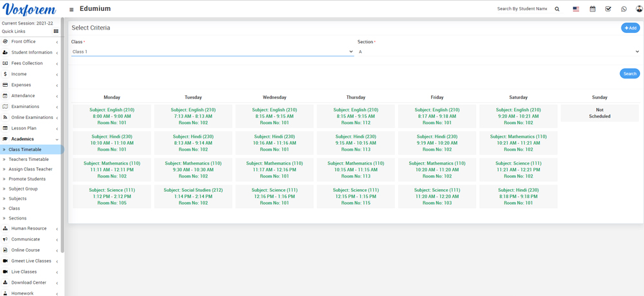644x296 pixels.
Task: Click the blue Add button
Action: [x=630, y=28]
